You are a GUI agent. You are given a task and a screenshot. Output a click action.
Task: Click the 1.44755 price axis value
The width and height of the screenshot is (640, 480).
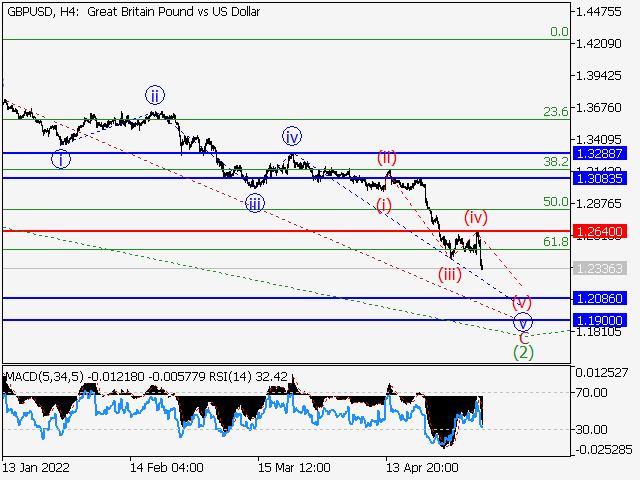point(598,11)
